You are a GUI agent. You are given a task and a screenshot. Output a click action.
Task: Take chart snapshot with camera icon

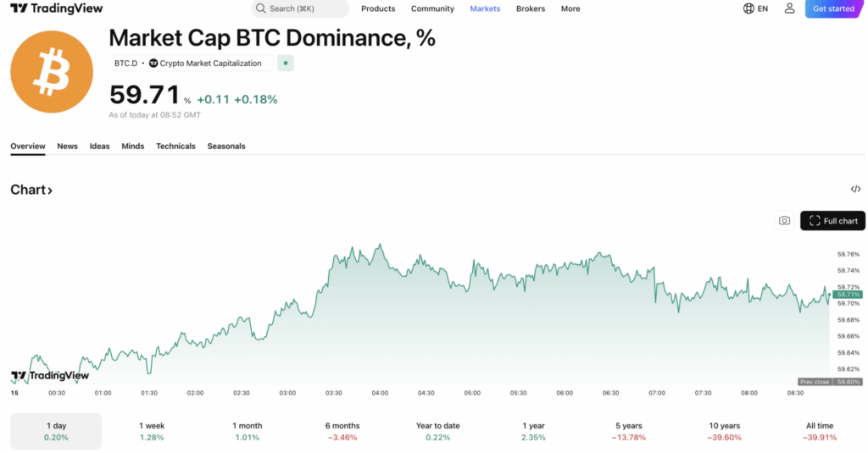pyautogui.click(x=784, y=221)
